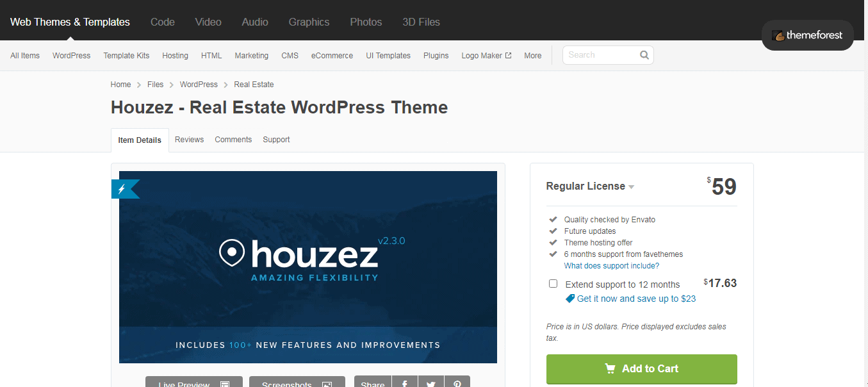Click the external link icon beside Logo Maker
868x387 pixels.
[508, 56]
